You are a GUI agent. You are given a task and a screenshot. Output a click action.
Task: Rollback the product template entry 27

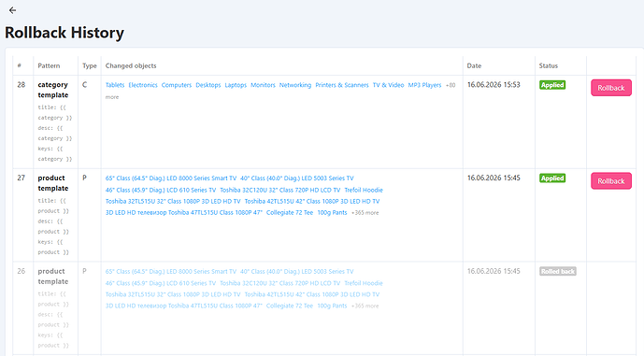click(x=611, y=181)
